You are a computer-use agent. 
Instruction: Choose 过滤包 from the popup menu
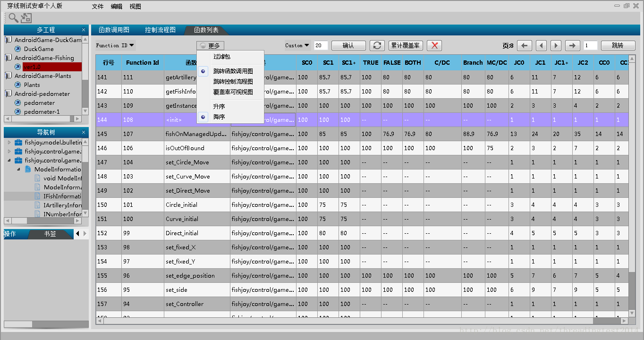(x=222, y=57)
